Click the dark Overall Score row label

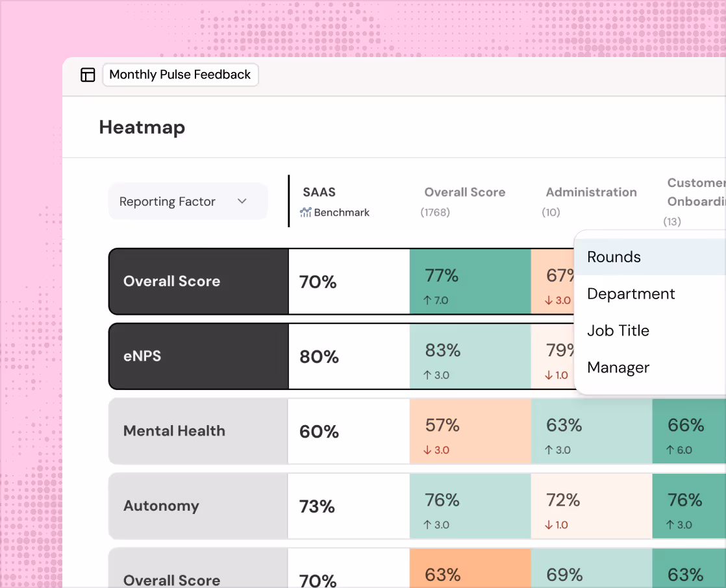(199, 281)
